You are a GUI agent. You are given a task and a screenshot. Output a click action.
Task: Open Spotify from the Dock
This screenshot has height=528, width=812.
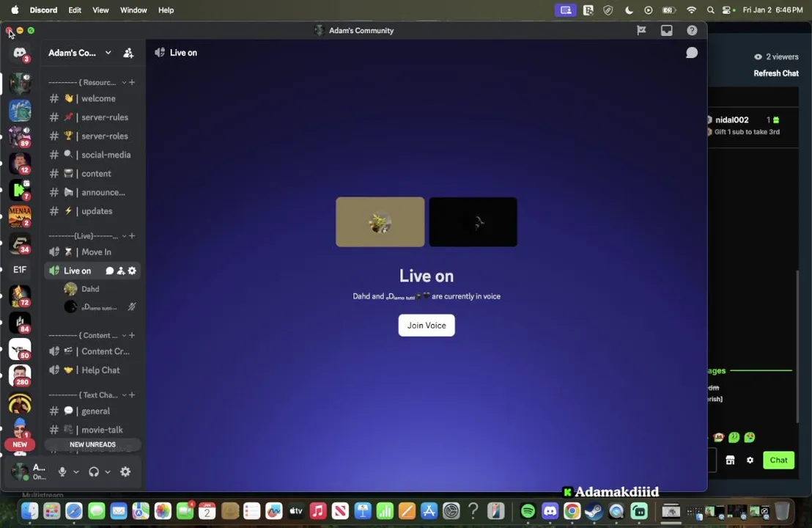coord(528,511)
